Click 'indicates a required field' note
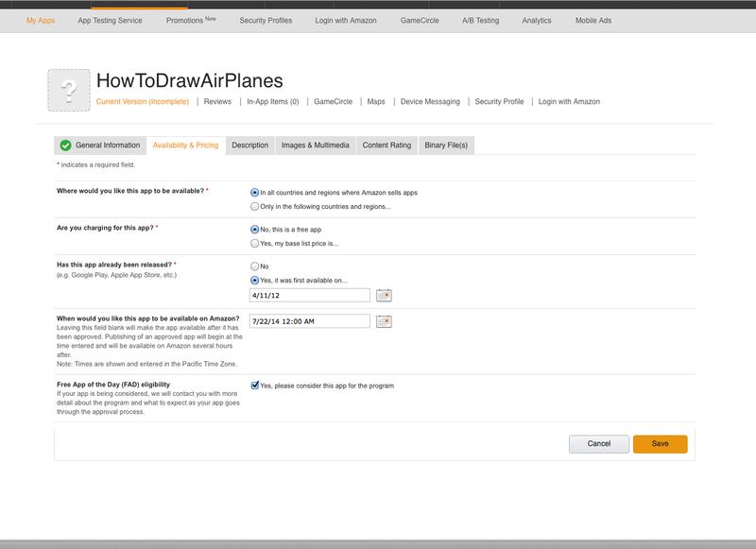The width and height of the screenshot is (756, 549). [98, 164]
